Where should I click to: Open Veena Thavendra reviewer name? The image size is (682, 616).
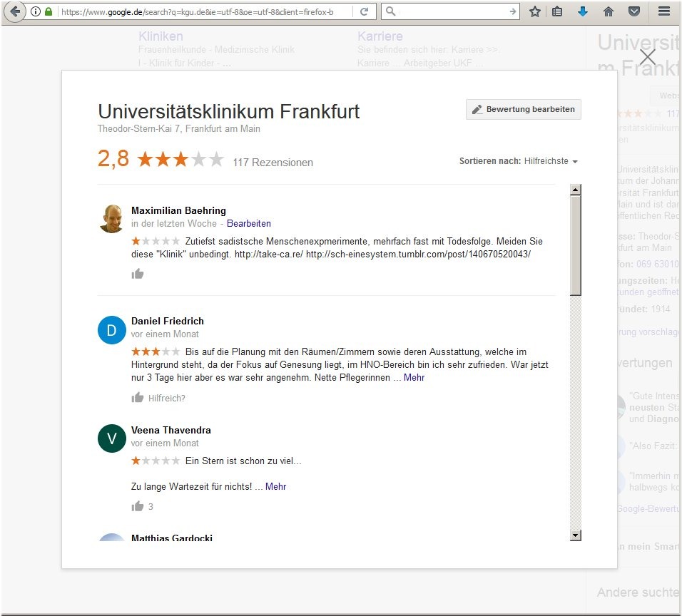point(171,430)
